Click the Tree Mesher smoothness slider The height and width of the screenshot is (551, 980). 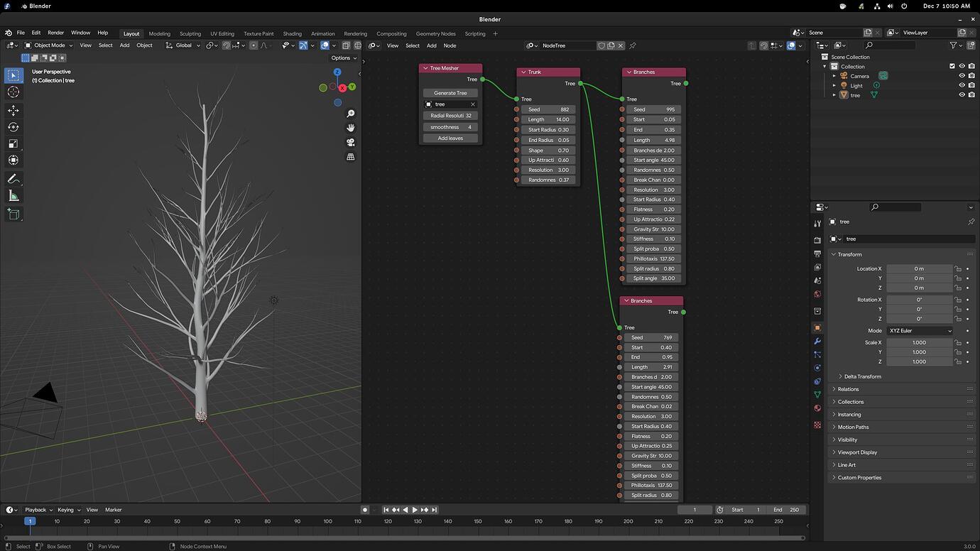(450, 127)
